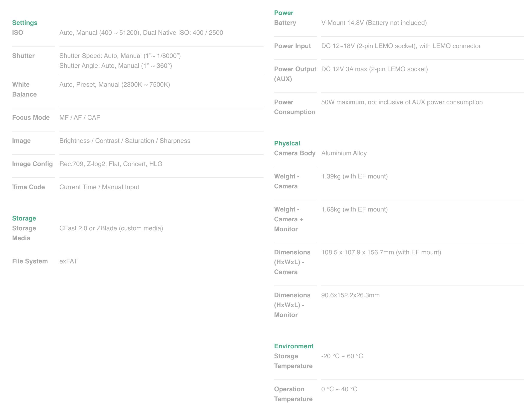
Task: Click the Environment section heading
Action: pyautogui.click(x=293, y=346)
